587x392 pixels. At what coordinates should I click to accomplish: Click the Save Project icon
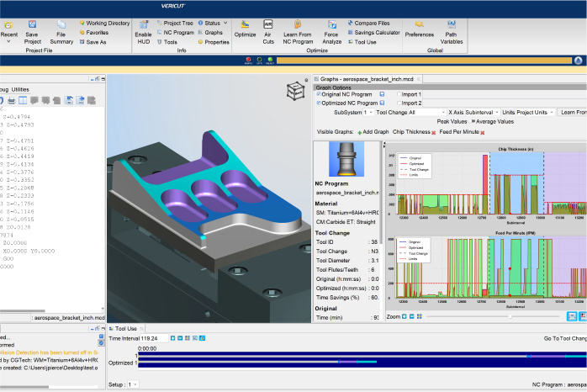tap(31, 25)
